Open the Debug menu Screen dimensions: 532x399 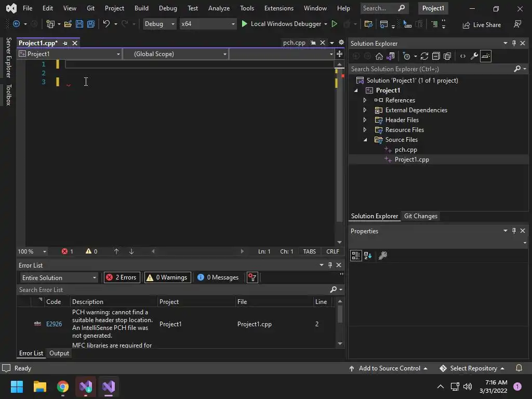tap(168, 8)
